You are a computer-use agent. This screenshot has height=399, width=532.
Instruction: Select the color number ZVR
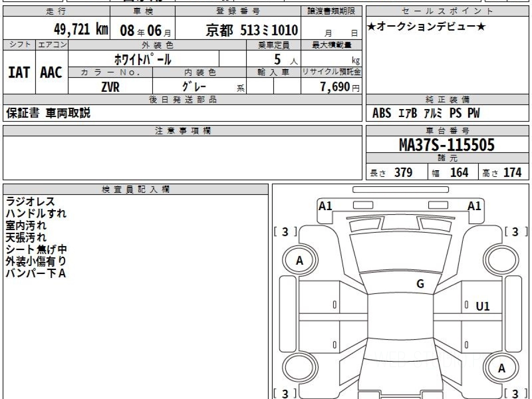(x=110, y=87)
